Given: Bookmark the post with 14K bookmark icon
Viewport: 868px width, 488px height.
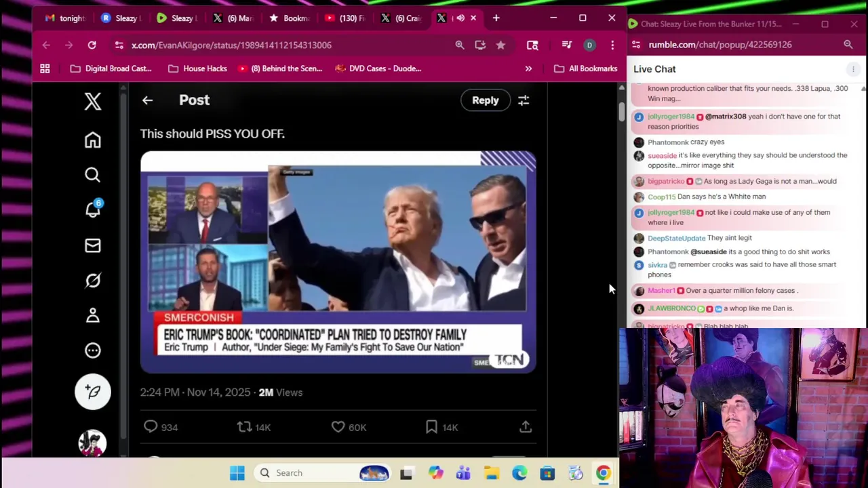Looking at the screenshot, I should (x=431, y=427).
